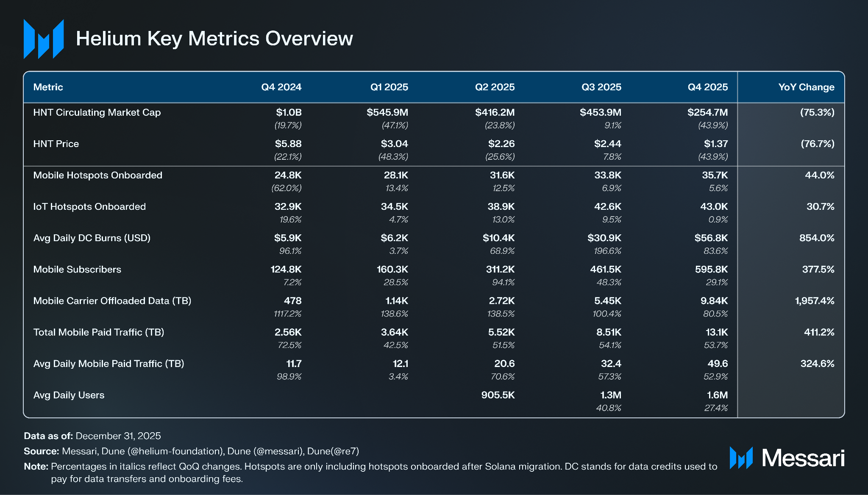Select the Metric column header
Image resolution: width=868 pixels, height=495 pixels.
(48, 87)
